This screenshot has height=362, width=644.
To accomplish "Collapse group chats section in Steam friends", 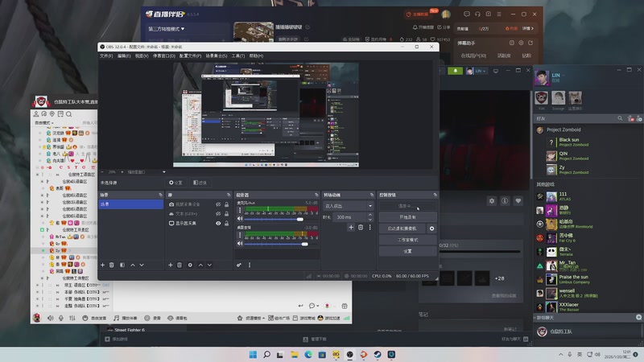I will 545,318.
